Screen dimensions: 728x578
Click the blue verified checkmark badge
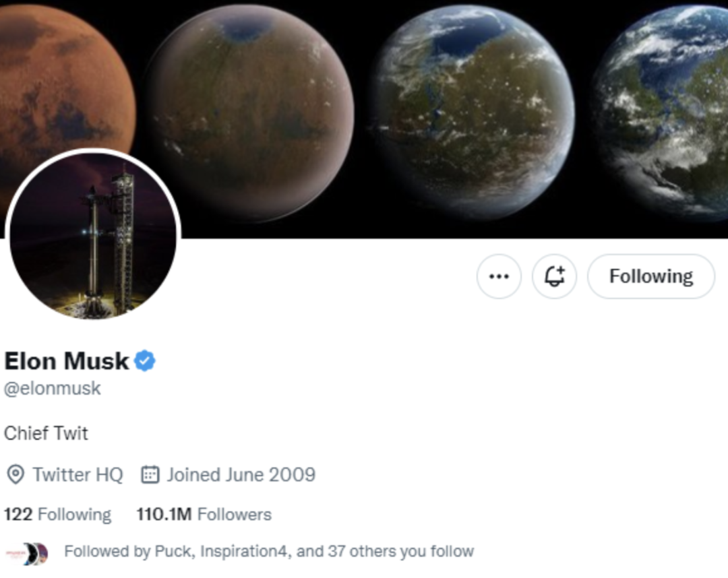click(145, 361)
